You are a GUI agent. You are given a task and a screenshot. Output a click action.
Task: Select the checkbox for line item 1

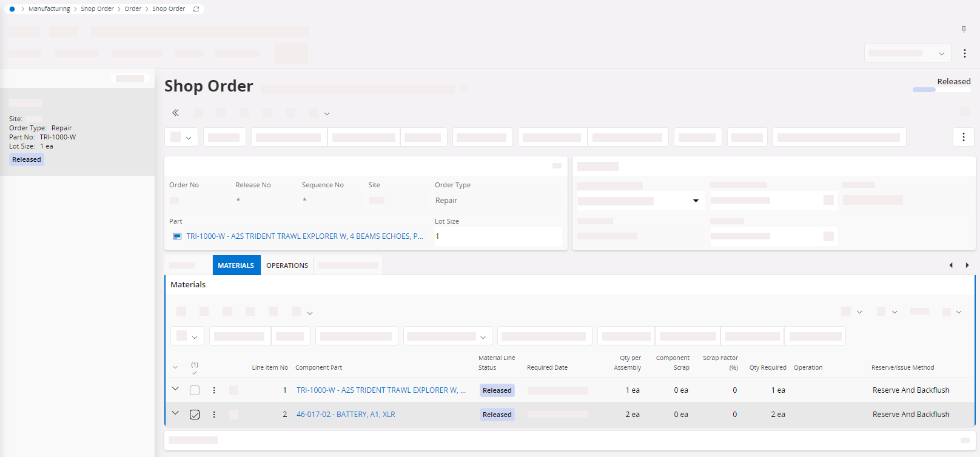195,390
